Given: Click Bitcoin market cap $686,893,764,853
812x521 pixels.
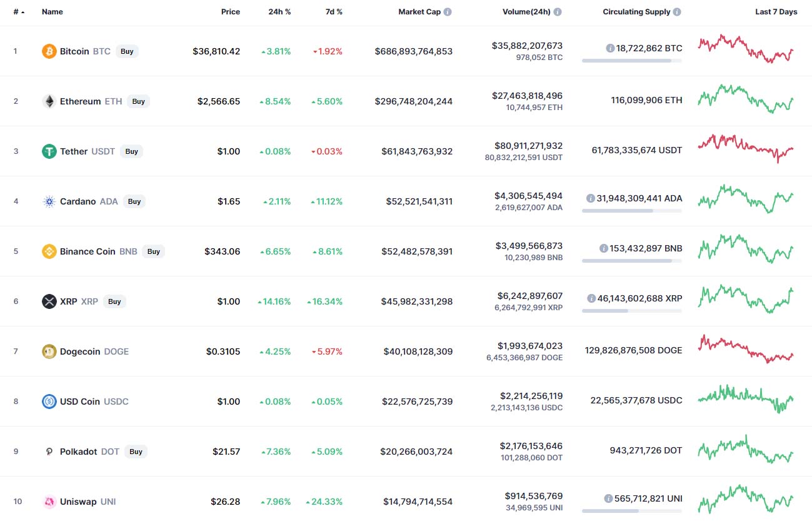Looking at the screenshot, I should pos(414,51).
